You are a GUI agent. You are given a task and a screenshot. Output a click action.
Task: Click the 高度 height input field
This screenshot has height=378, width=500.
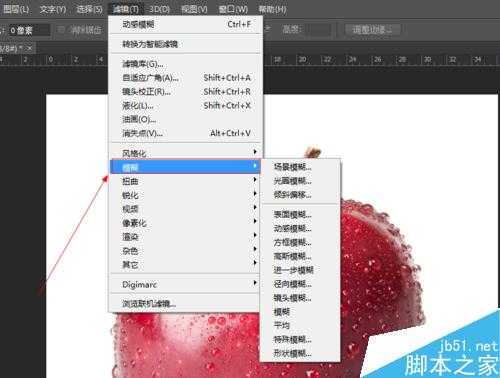coord(317,30)
